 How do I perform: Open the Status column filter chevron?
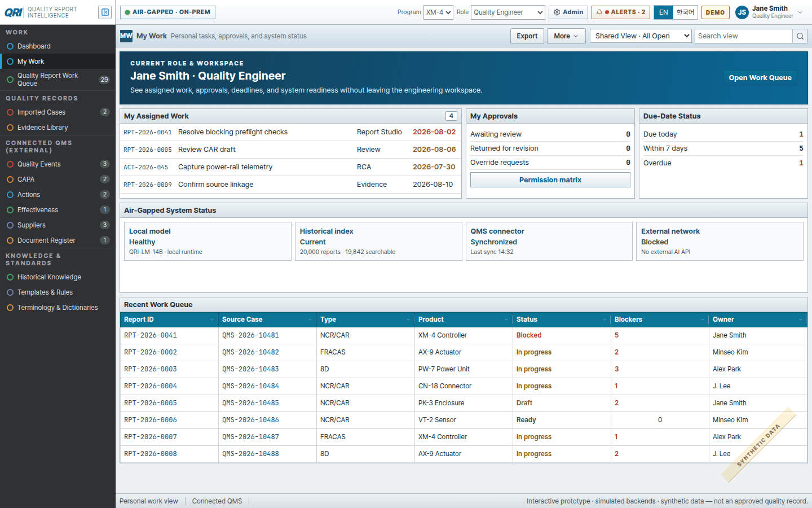point(604,319)
